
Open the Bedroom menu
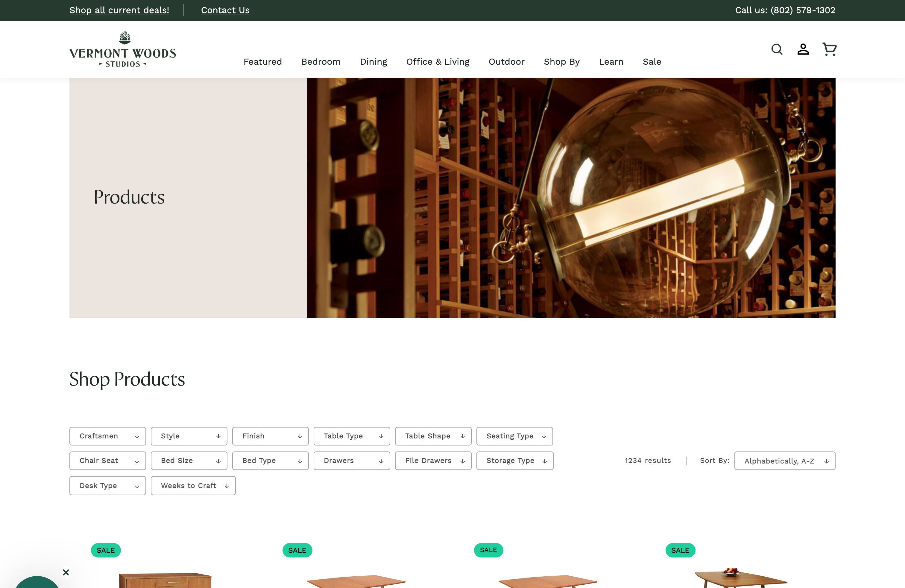[321, 62]
